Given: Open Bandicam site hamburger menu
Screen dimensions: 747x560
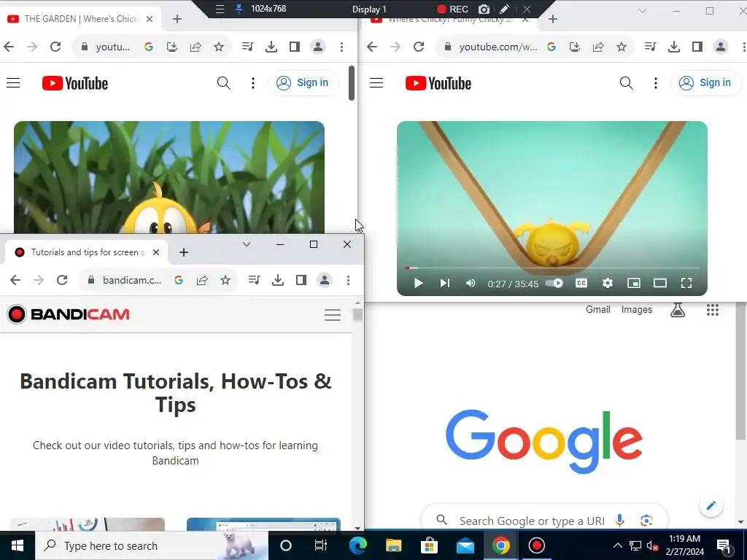Looking at the screenshot, I should point(333,315).
